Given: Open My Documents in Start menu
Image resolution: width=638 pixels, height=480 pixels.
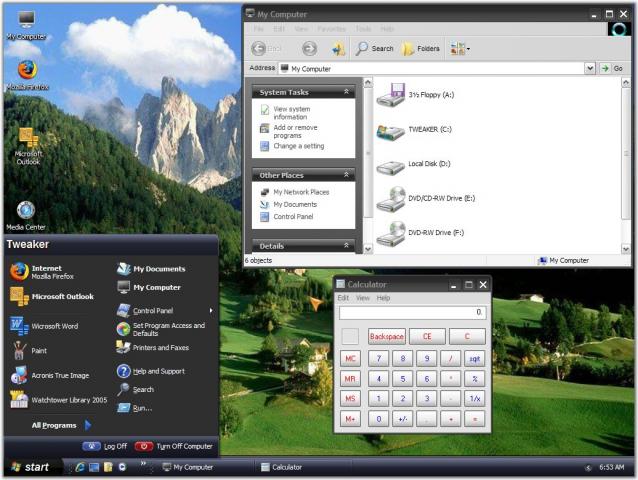Looking at the screenshot, I should coord(151,269).
